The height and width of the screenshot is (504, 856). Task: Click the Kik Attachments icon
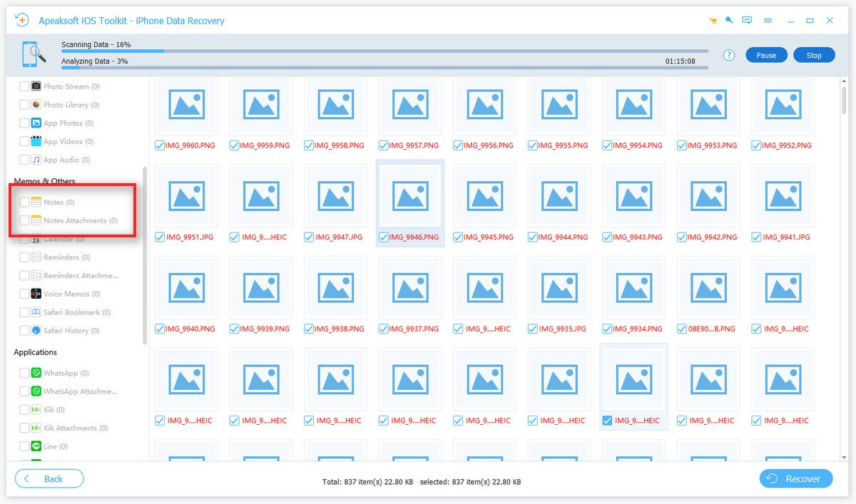(36, 428)
